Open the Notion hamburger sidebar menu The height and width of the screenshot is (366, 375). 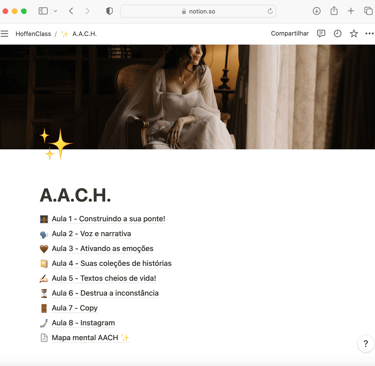point(4,34)
